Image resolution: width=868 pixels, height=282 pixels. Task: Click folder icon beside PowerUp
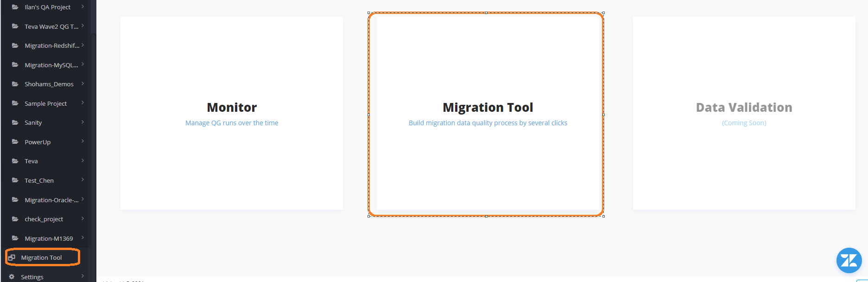15,142
